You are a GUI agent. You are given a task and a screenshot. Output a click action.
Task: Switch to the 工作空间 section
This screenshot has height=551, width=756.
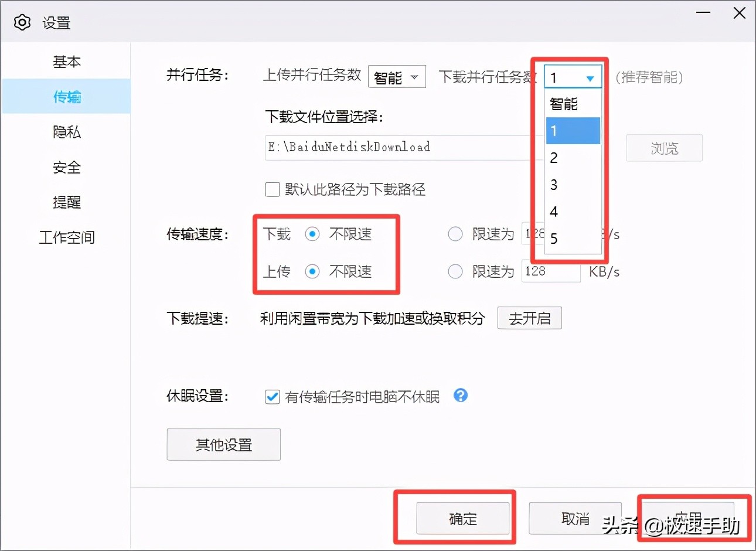click(x=66, y=237)
